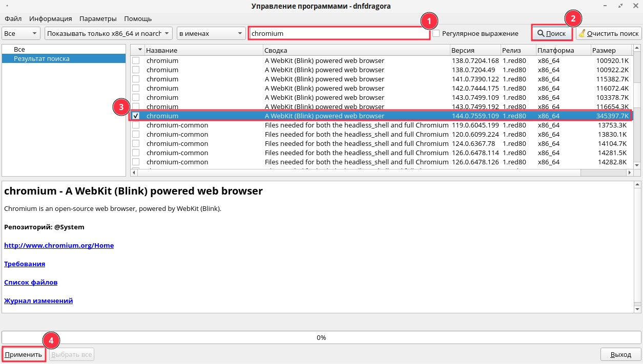The height and width of the screenshot is (364, 643).
Task: Expand the x86_64 and noarch architecture dropdown
Action: [108, 33]
